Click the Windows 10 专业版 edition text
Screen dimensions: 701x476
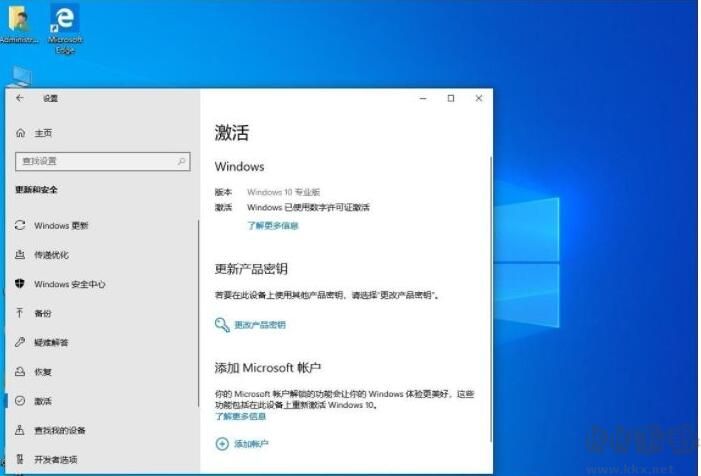coord(283,192)
